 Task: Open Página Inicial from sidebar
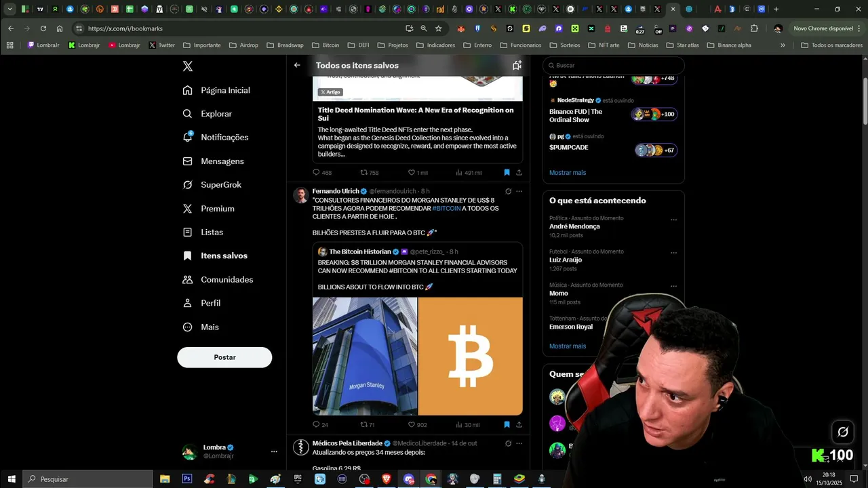[x=216, y=90]
